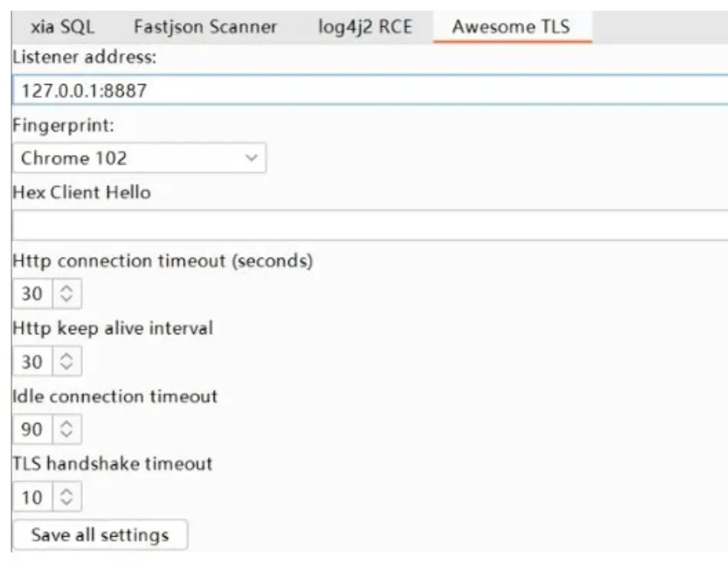Image resolution: width=728 pixels, height=562 pixels.
Task: Lower Idle connection timeout using down arrow
Action: point(67,434)
